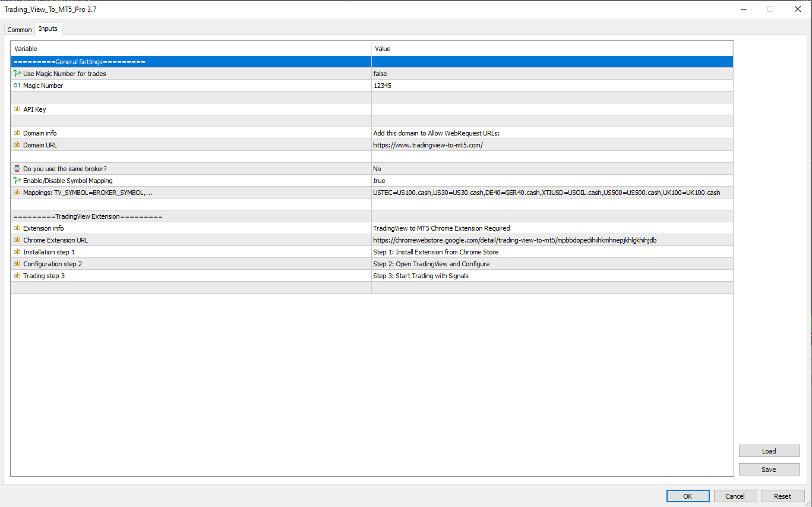Select the Inputs tab
Image resolution: width=812 pixels, height=507 pixels.
pyautogui.click(x=48, y=29)
